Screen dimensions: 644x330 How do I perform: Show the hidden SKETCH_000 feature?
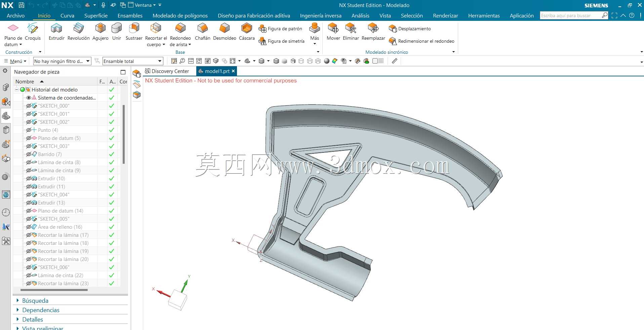pyautogui.click(x=29, y=106)
